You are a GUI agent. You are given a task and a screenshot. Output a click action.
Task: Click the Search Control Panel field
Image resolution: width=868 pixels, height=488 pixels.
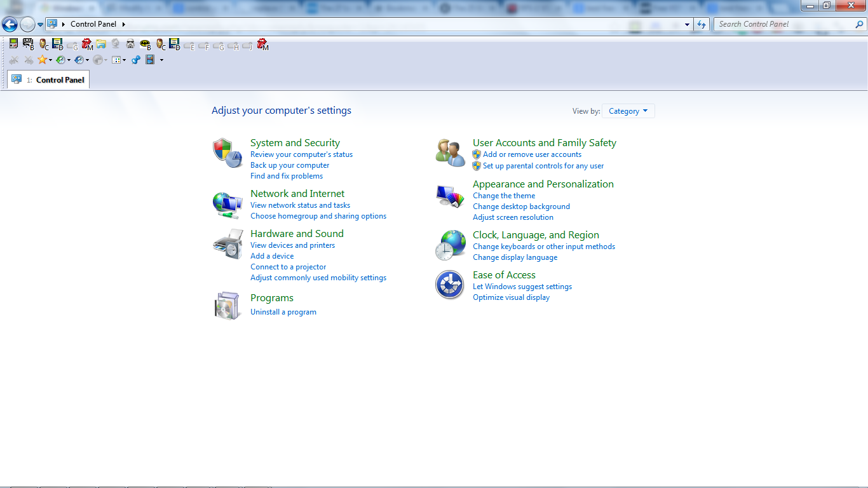coord(785,24)
